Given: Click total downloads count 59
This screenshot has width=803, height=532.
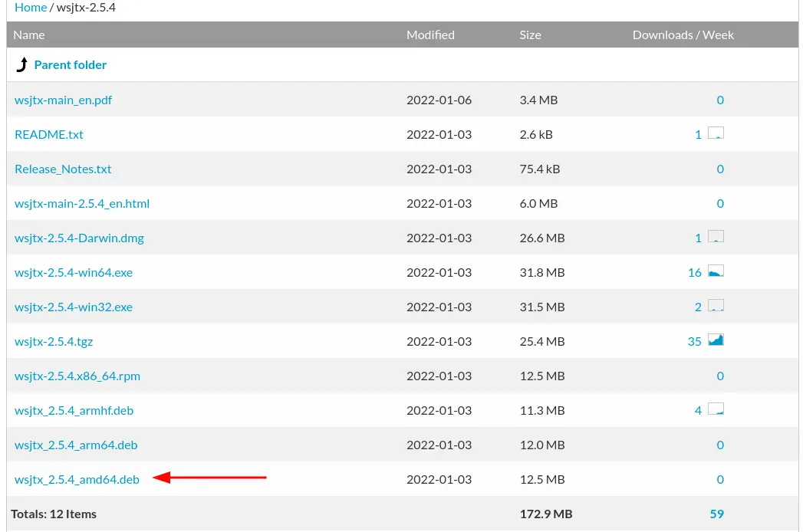Looking at the screenshot, I should click(717, 514).
